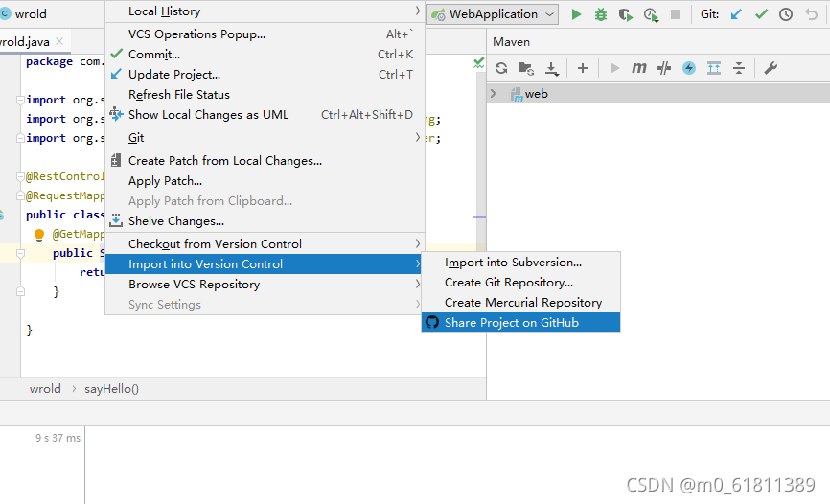Add Maven project plus icon
This screenshot has width=830, height=504.
[x=583, y=68]
